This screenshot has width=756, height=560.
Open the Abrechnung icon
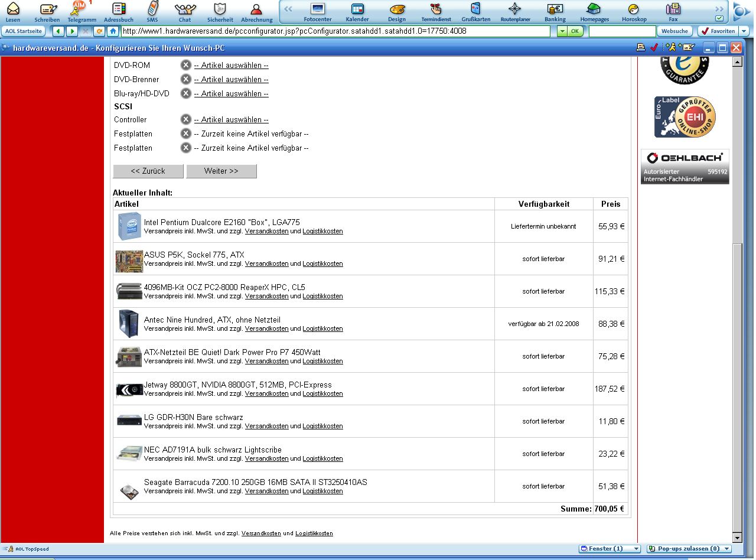pyautogui.click(x=257, y=11)
